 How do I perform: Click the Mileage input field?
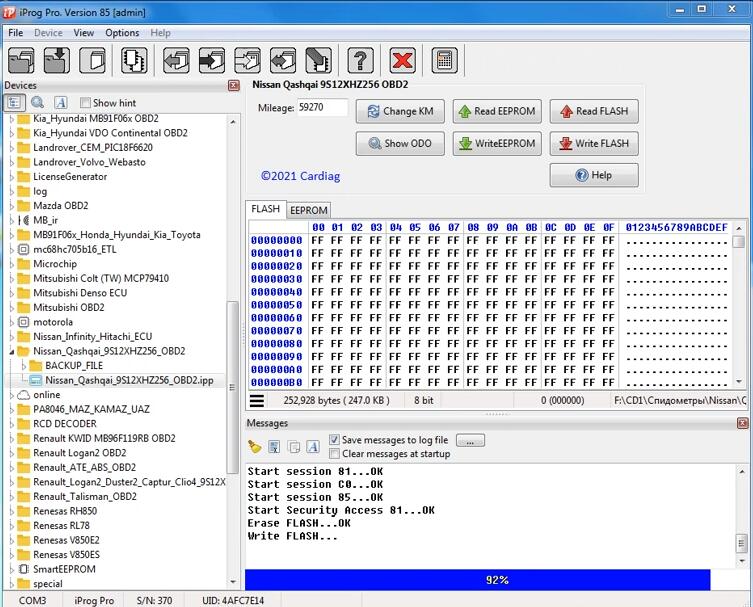[x=322, y=108]
